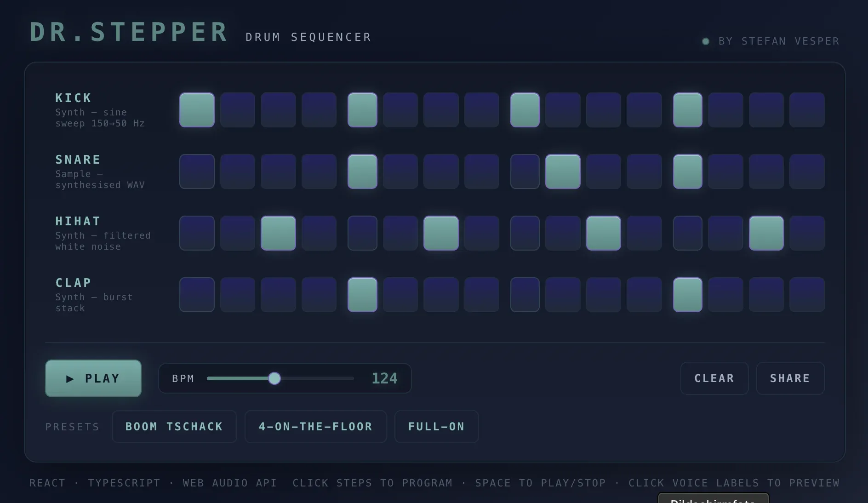Preview the KICK voice label
Screen dimensions: 868x503
(x=74, y=98)
